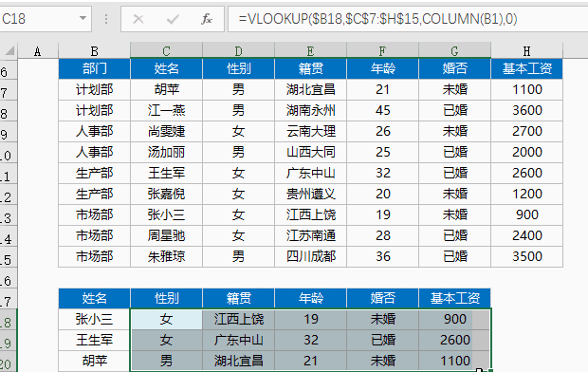Click in the VLOOKUP formula input bar
This screenshot has width=588, height=372.
408,18
